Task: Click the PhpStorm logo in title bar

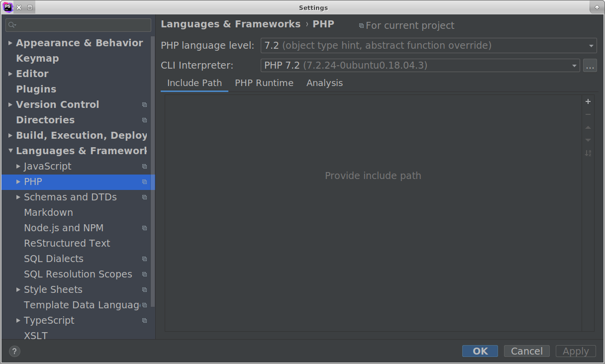Action: [x=8, y=7]
